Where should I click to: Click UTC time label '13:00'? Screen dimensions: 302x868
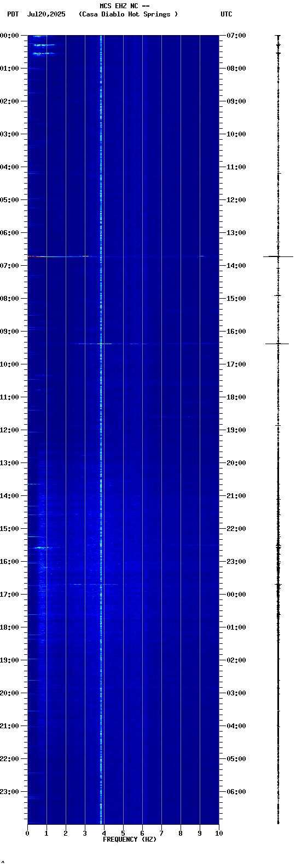(236, 233)
